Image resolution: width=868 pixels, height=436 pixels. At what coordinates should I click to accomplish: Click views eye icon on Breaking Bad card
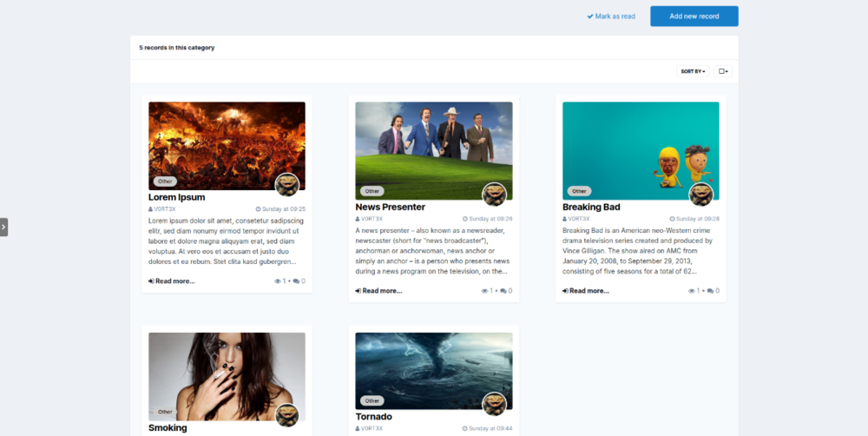[x=692, y=292]
